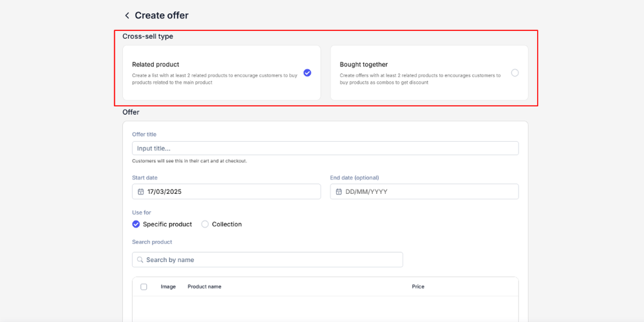Image resolution: width=644 pixels, height=322 pixels.
Task: Click the Price column header
Action: pyautogui.click(x=418, y=287)
